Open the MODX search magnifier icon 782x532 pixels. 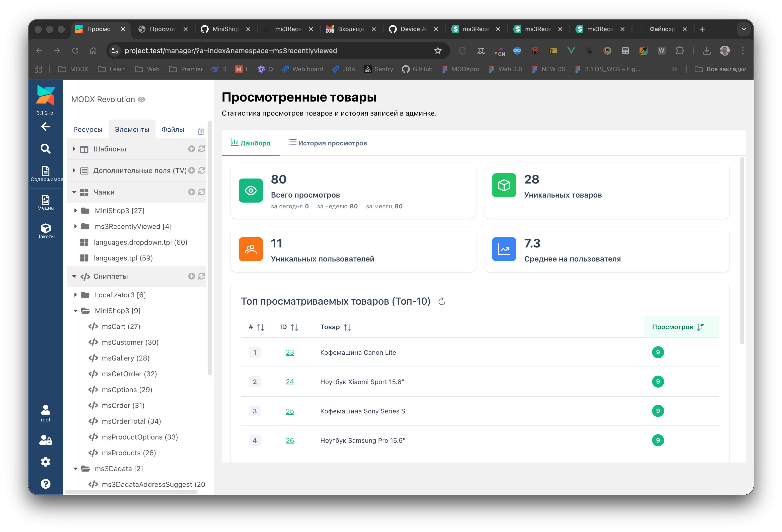45,149
